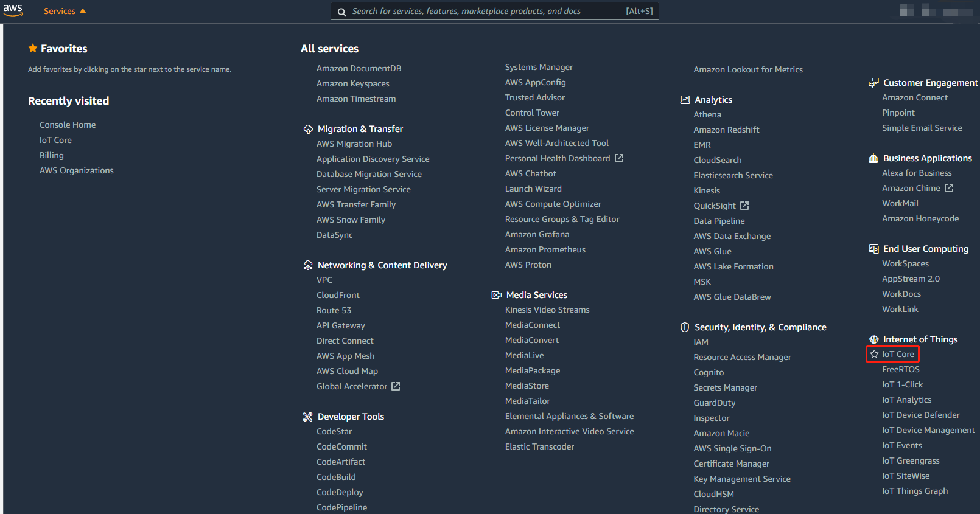Click the search magnifier icon
Viewport: 980px width, 514px height.
[x=342, y=12]
